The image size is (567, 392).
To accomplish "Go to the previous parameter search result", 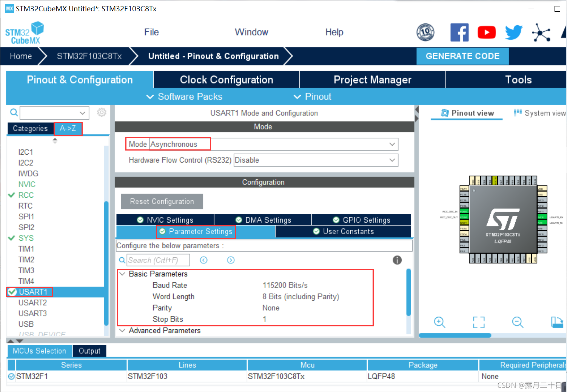I will [204, 260].
